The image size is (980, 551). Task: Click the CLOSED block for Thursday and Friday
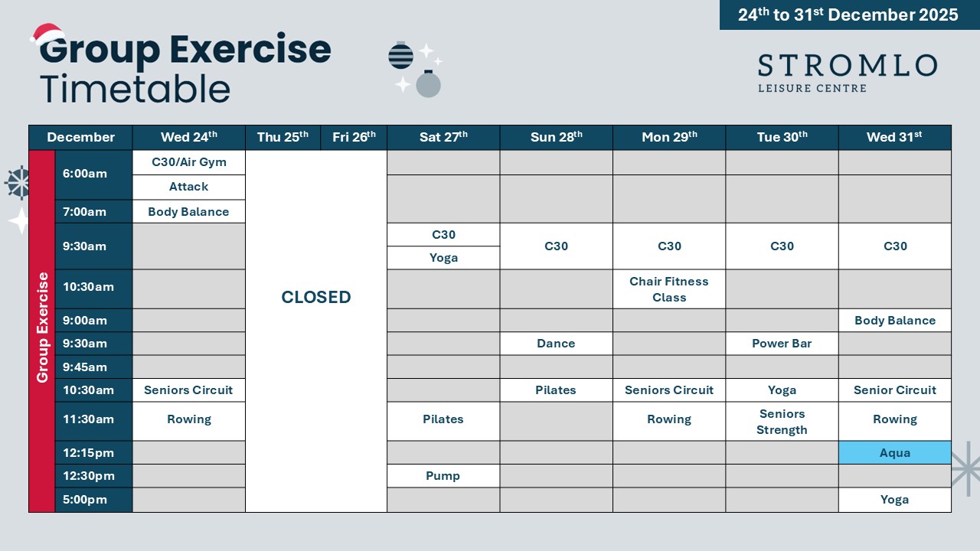316,298
